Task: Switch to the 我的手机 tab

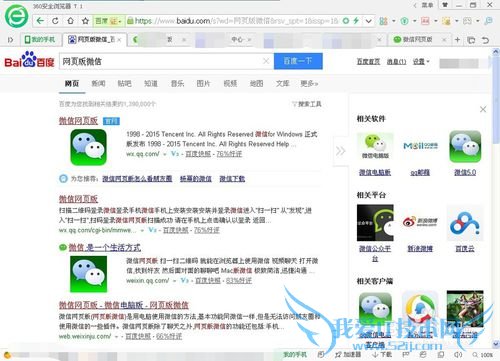Action: point(40,40)
